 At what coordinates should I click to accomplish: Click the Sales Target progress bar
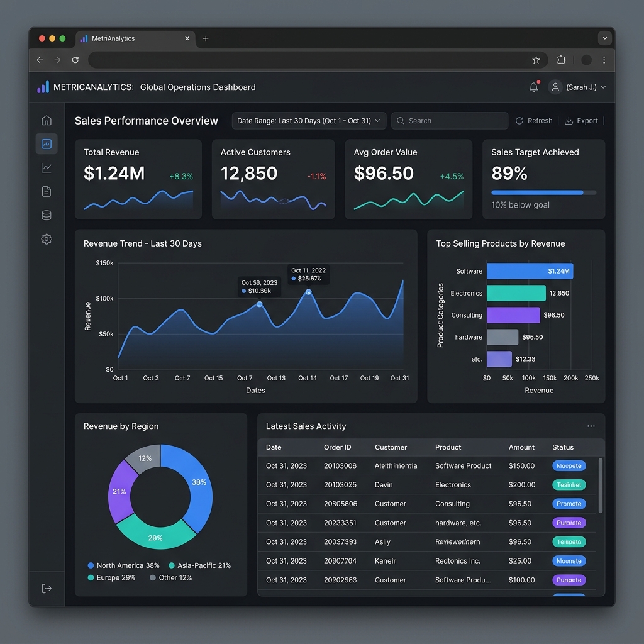tap(543, 192)
